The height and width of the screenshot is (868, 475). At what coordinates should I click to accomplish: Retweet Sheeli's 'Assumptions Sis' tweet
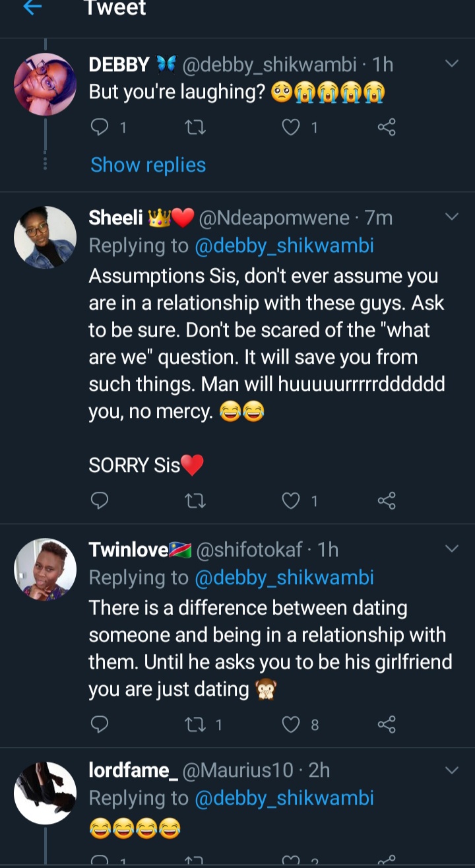[x=196, y=501]
